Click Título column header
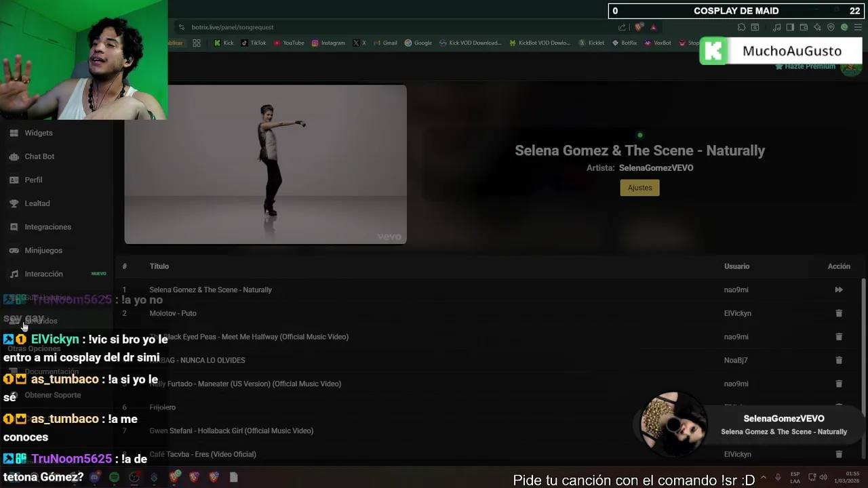The width and height of the screenshot is (868, 488). (x=159, y=266)
